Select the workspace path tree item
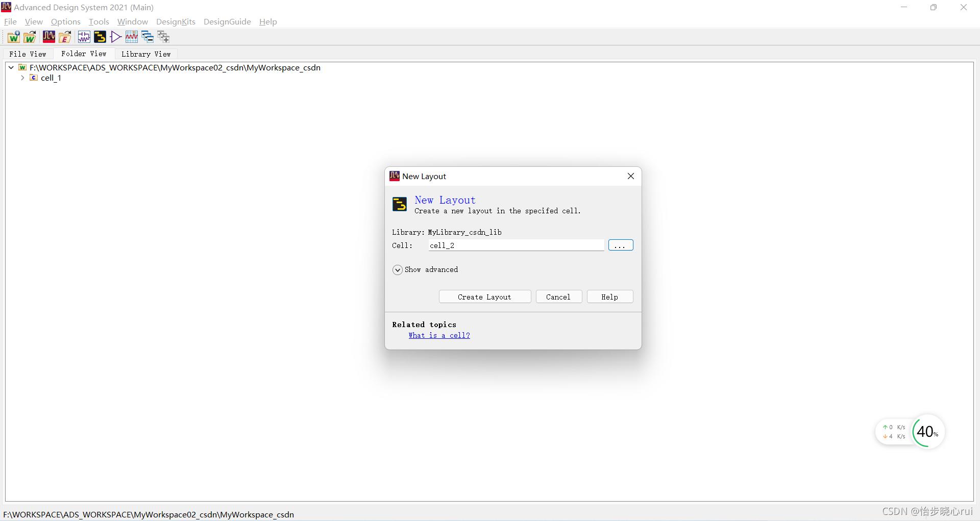 (x=175, y=67)
